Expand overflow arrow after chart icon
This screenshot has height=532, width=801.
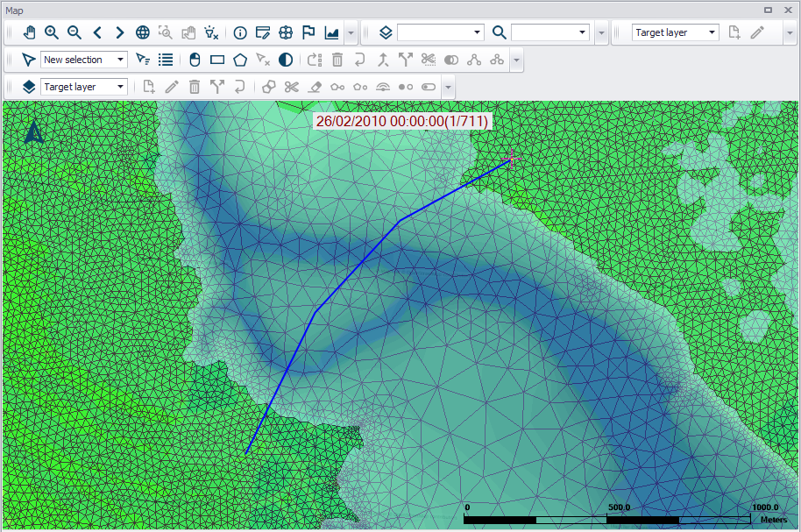coord(351,32)
